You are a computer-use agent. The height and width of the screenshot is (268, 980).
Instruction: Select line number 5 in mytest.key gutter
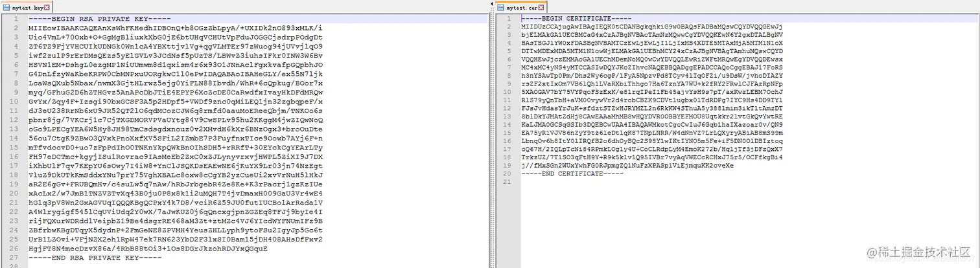click(x=15, y=56)
